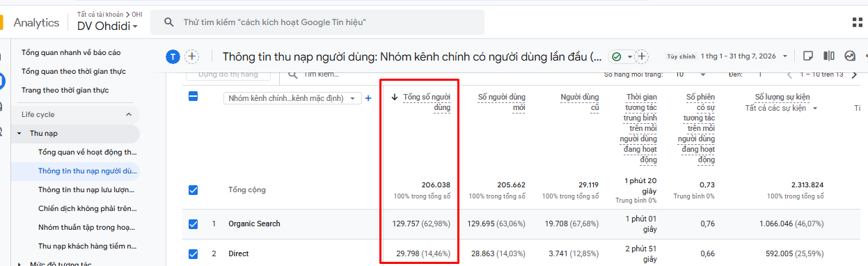This screenshot has width=868, height=266.
Task: Click the blue plus to add secondary dimension
Action: tap(368, 98)
